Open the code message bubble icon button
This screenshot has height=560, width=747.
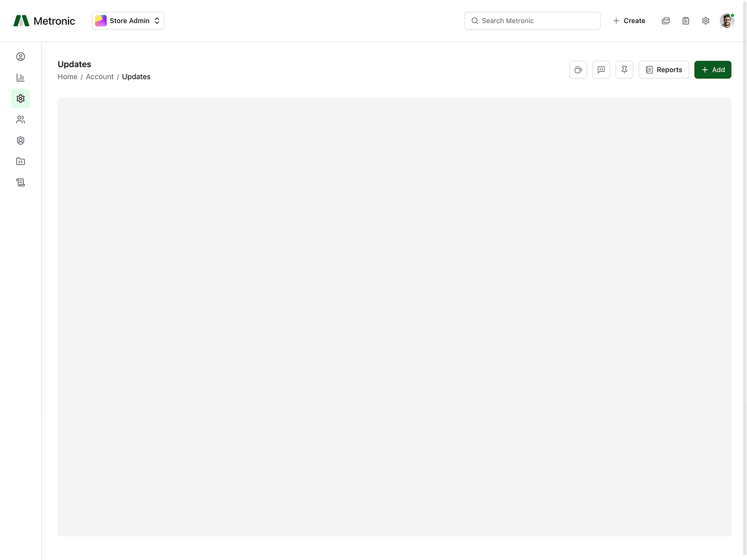click(601, 70)
